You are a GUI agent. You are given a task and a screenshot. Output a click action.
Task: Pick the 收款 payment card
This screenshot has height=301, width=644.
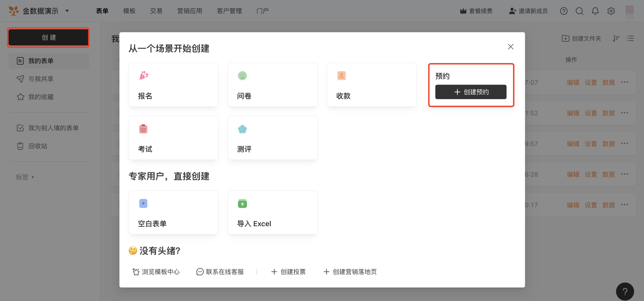[x=372, y=85]
